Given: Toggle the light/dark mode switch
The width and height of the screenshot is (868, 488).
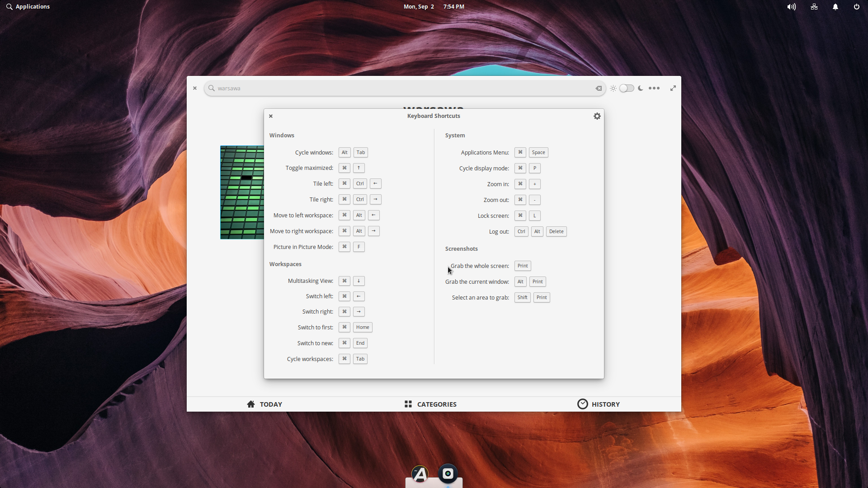Looking at the screenshot, I should click(627, 89).
